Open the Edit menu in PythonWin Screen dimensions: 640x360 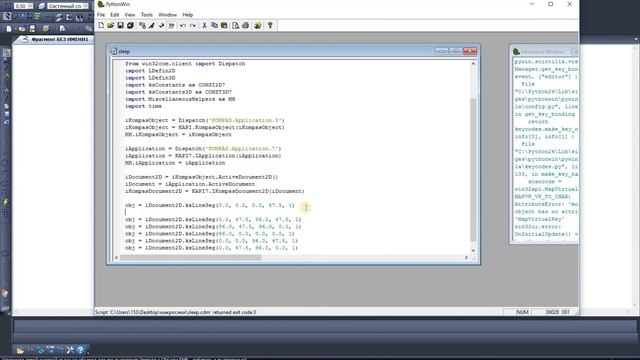pos(115,15)
